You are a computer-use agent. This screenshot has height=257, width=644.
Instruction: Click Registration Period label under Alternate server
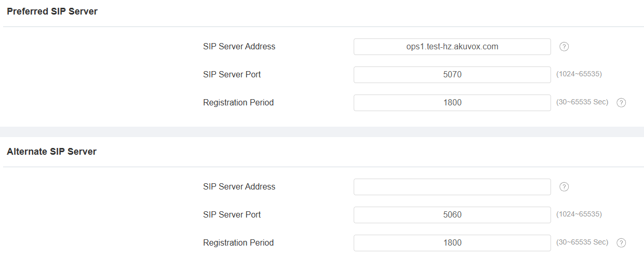pyautogui.click(x=238, y=243)
